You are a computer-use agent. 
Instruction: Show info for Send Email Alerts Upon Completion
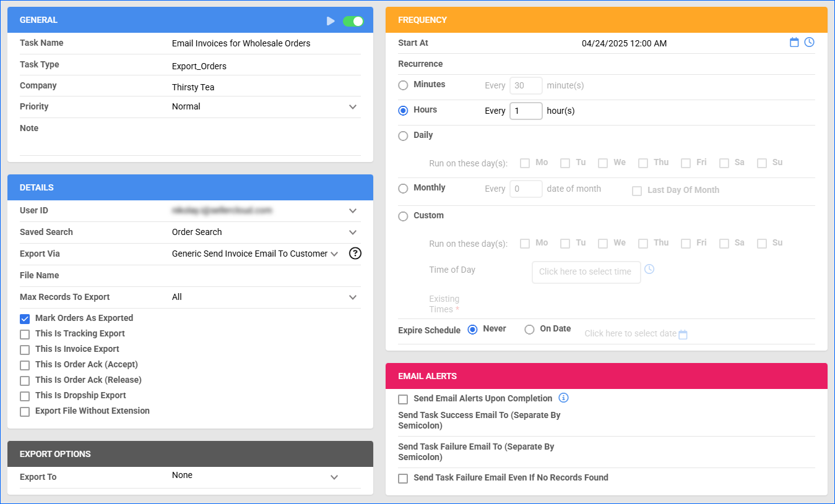563,398
